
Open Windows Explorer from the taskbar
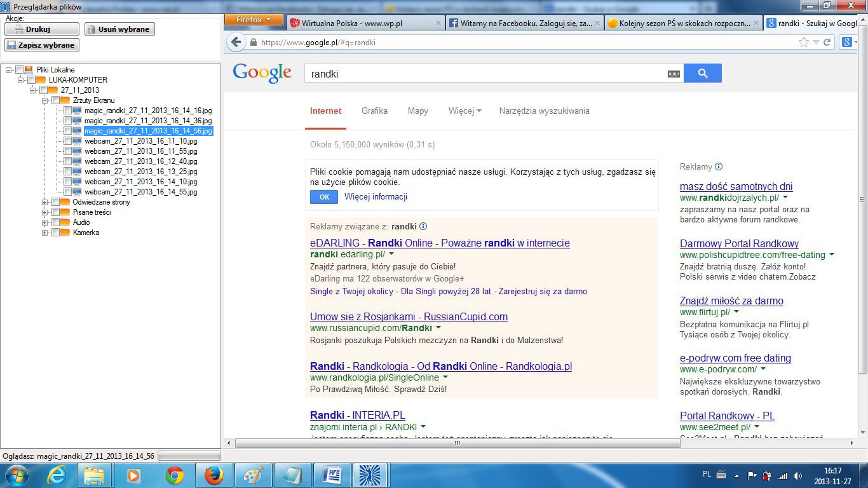(x=94, y=475)
